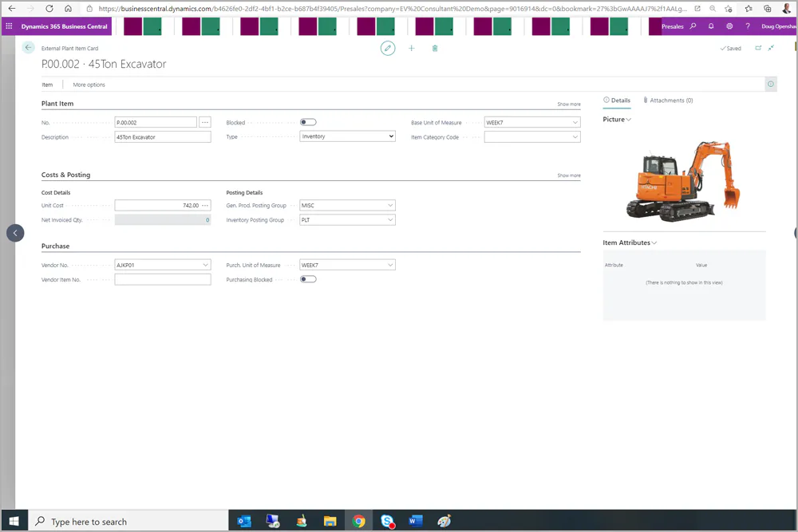This screenshot has height=532, width=798.
Task: Open the No. field ellipsis lookup
Action: 204,123
